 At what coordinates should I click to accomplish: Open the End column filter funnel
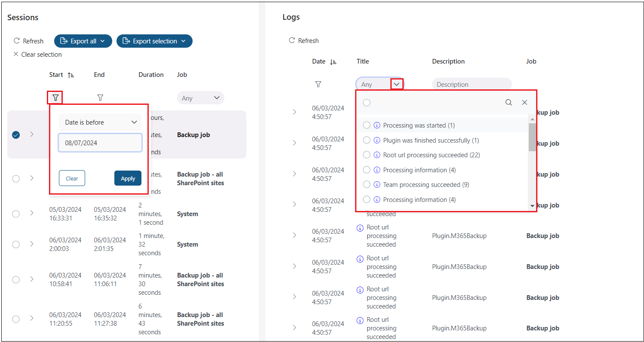point(100,98)
